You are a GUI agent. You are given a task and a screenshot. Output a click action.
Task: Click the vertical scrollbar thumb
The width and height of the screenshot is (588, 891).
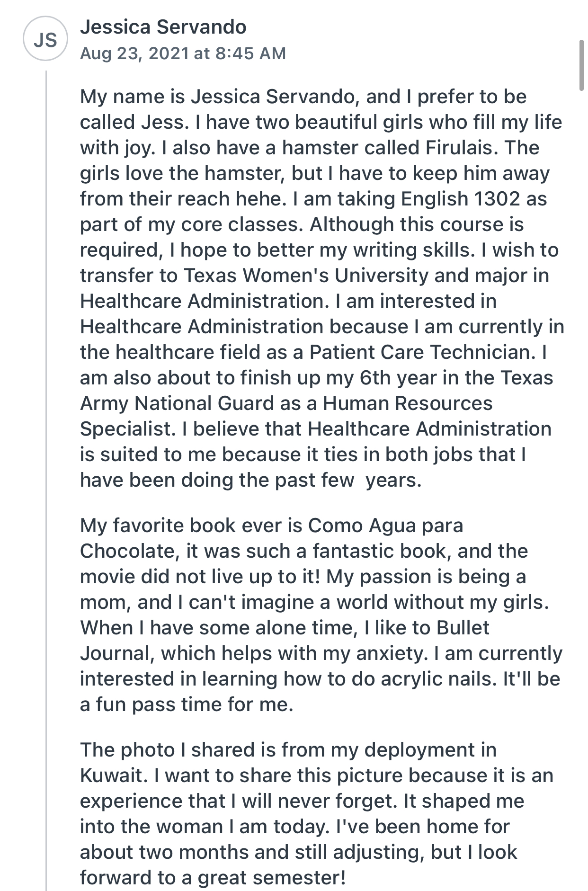pyautogui.click(x=582, y=65)
